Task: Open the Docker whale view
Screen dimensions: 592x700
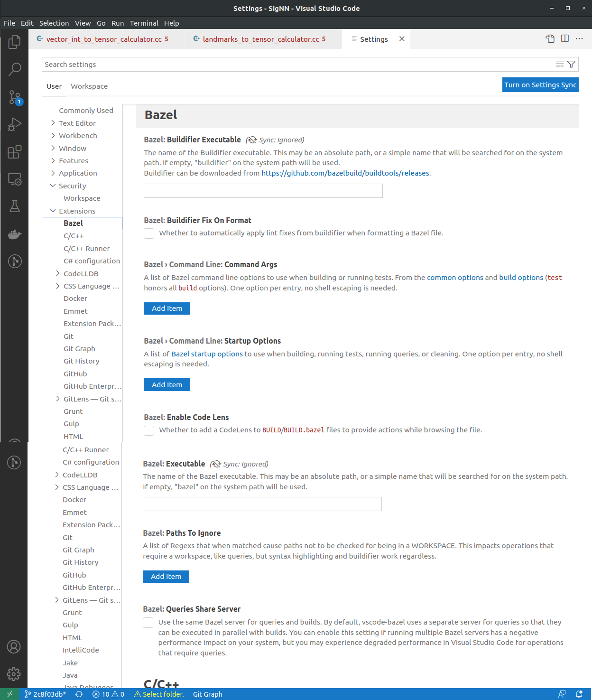Action: 15,234
